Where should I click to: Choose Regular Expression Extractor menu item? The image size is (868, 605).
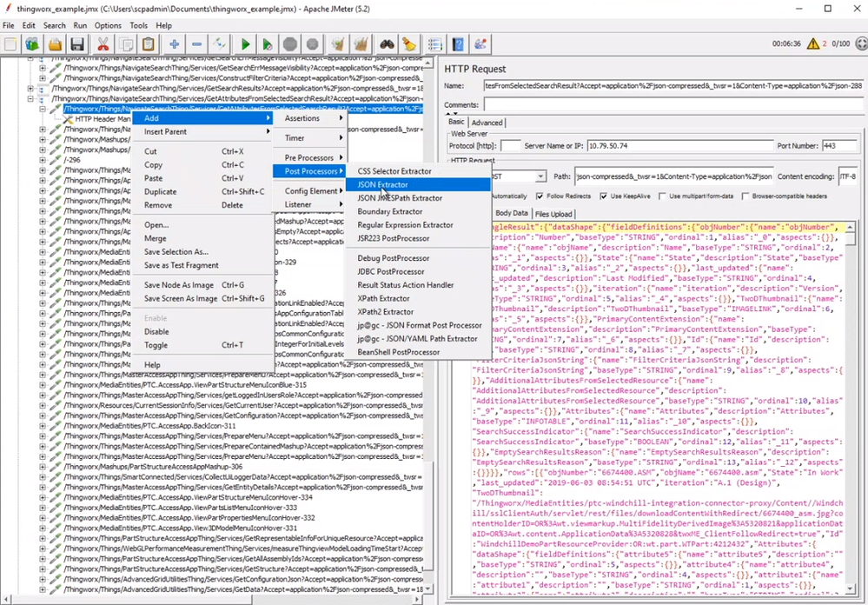pyautogui.click(x=405, y=225)
